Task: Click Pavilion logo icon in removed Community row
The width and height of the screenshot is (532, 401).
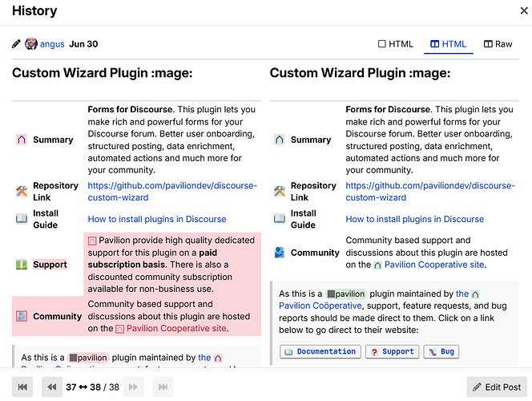Action: pyautogui.click(x=119, y=329)
